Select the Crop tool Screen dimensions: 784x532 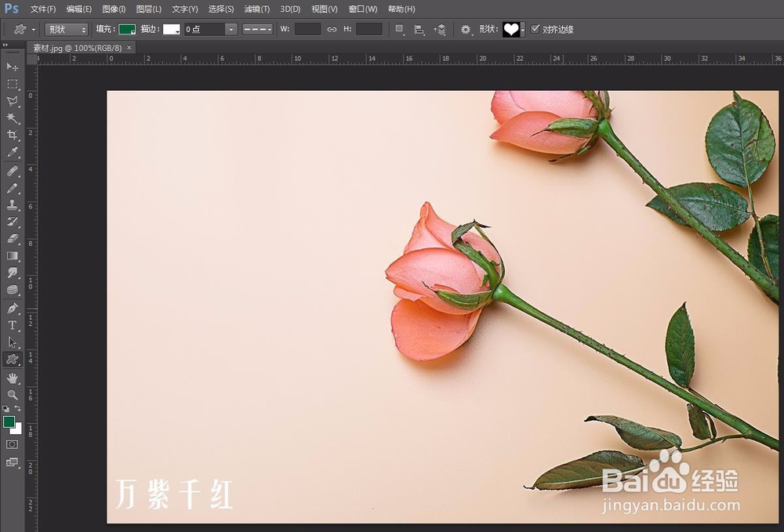click(x=11, y=135)
